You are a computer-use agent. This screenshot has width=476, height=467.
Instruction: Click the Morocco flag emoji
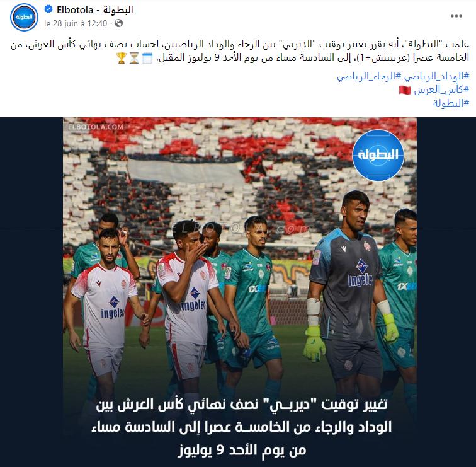coord(405,90)
